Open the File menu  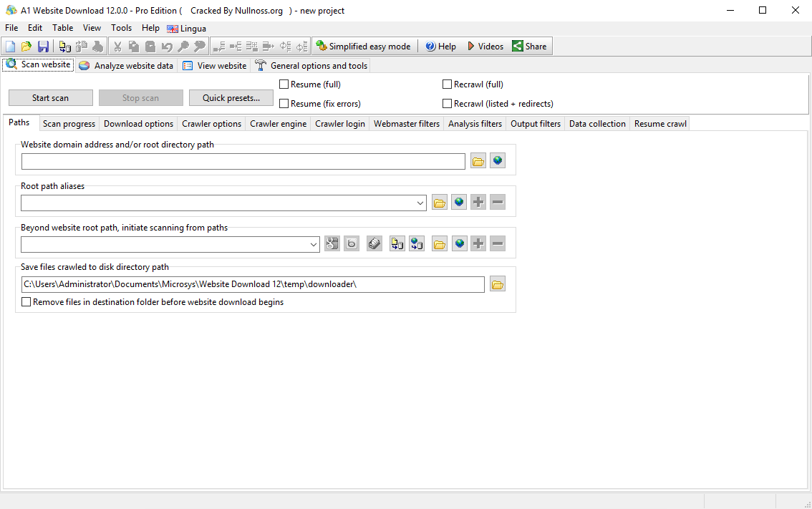coord(11,28)
